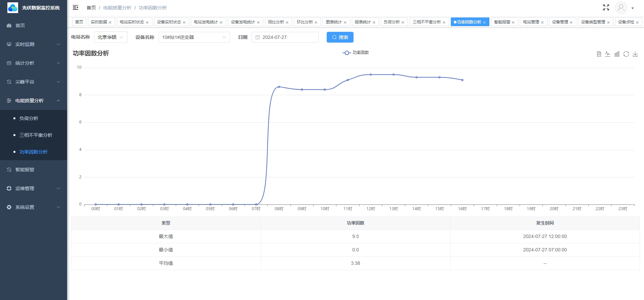This screenshot has height=300, width=644.
Task: Close the 环比分析 tab
Action: coord(316,22)
